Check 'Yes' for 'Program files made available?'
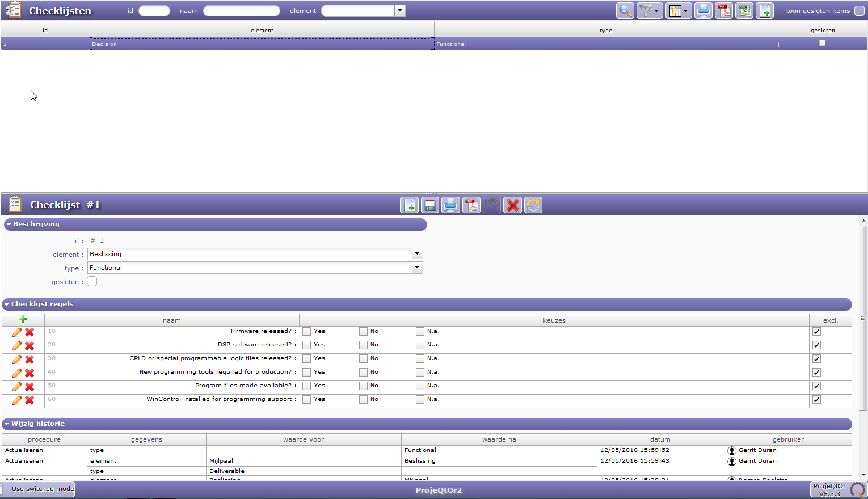Viewport: 868px width, 499px height. (306, 386)
